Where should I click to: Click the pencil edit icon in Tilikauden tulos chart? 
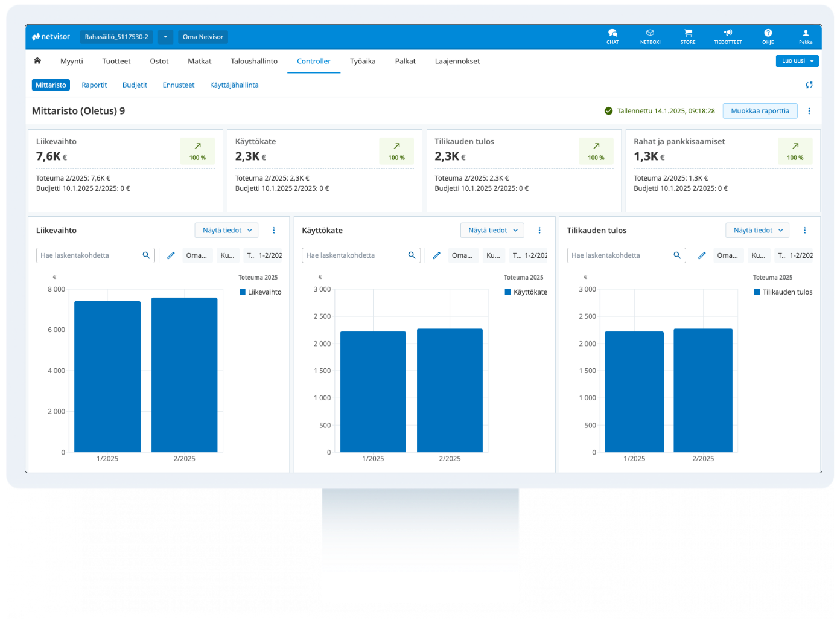click(702, 255)
